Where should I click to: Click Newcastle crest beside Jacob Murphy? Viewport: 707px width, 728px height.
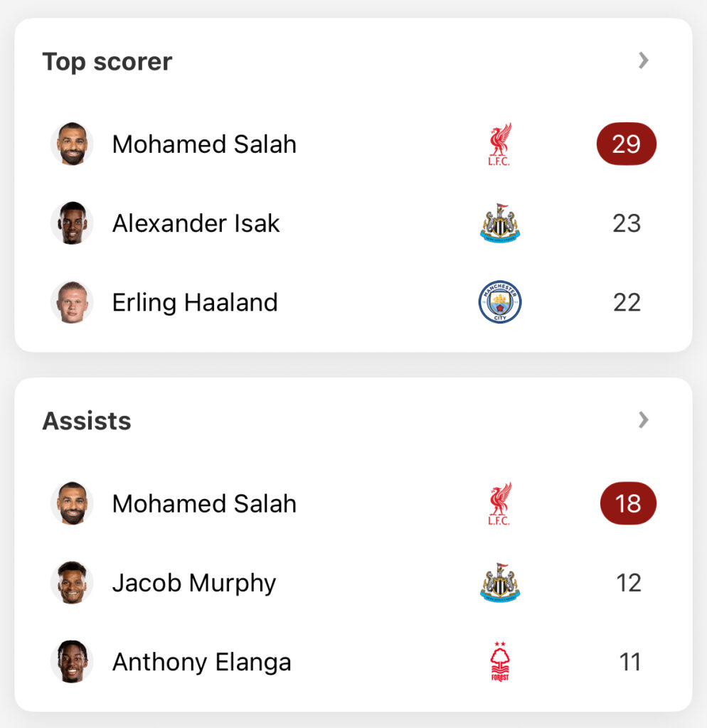point(500,583)
